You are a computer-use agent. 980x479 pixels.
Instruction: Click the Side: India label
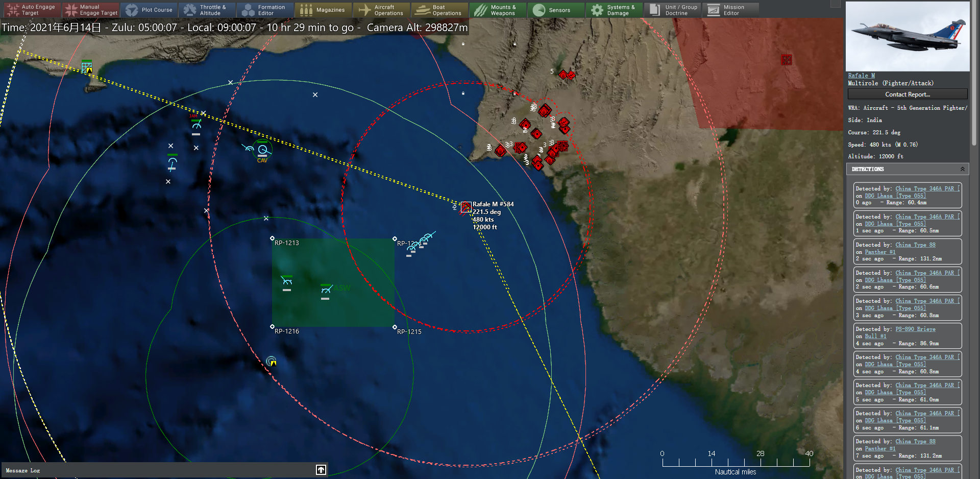[x=865, y=121]
